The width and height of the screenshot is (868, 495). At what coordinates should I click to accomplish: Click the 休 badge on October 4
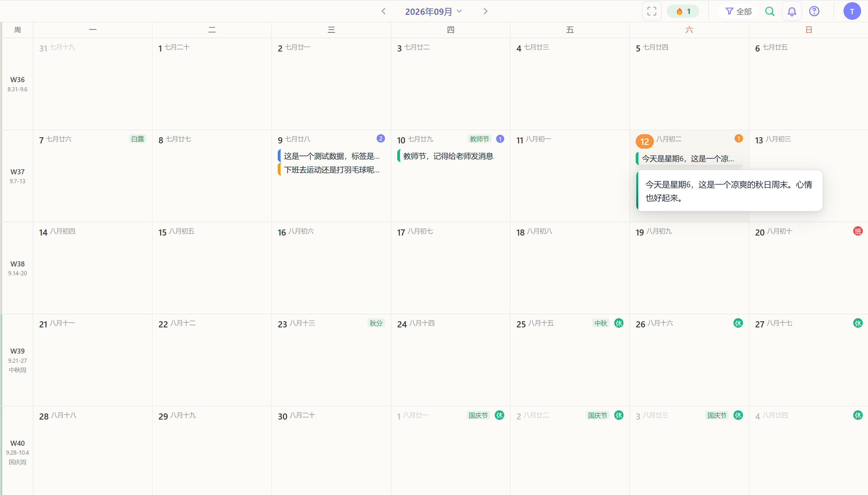point(858,415)
